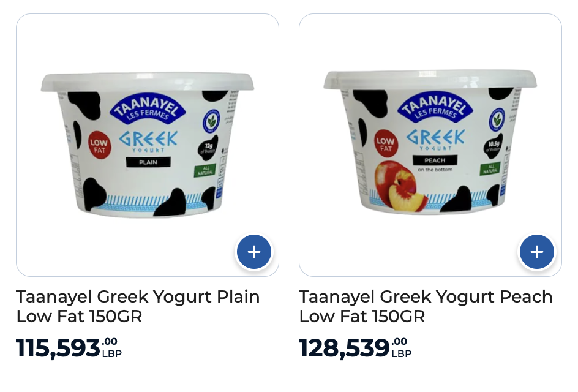The height and width of the screenshot is (392, 578).
Task: Open the Peach Low Fat yogurt product image
Action: tap(430, 142)
